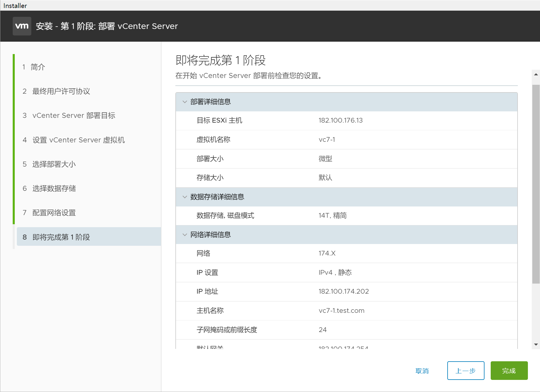
Task: Click the 完成 button to finish
Action: click(509, 370)
